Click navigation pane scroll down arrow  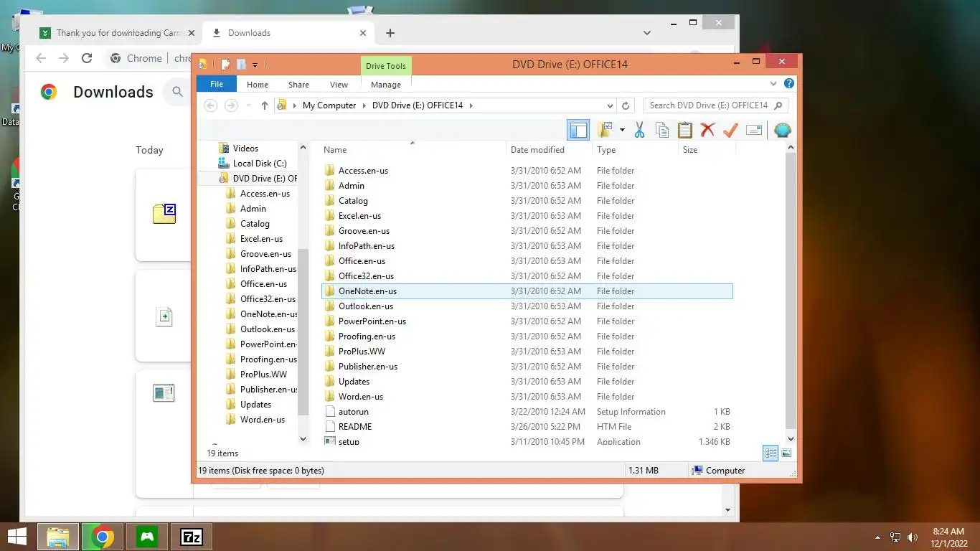[303, 438]
